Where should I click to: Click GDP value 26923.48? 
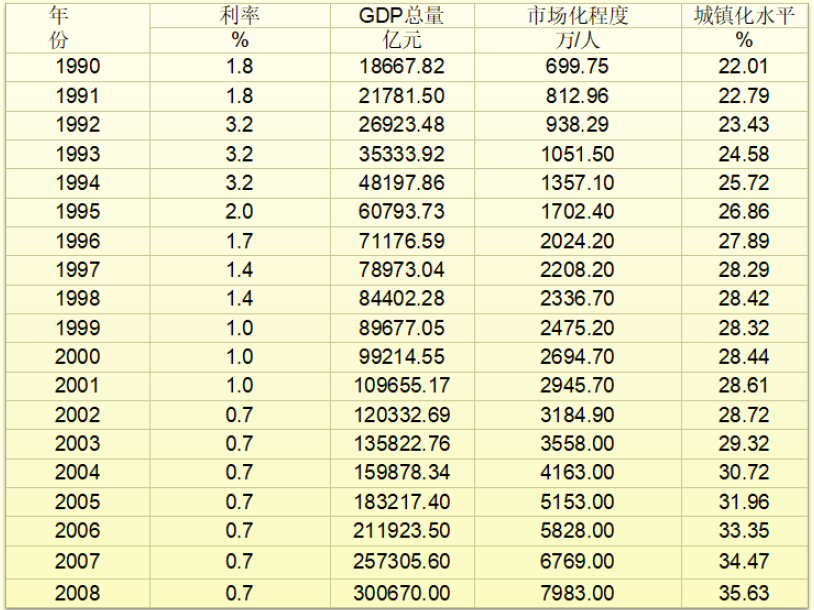click(402, 125)
